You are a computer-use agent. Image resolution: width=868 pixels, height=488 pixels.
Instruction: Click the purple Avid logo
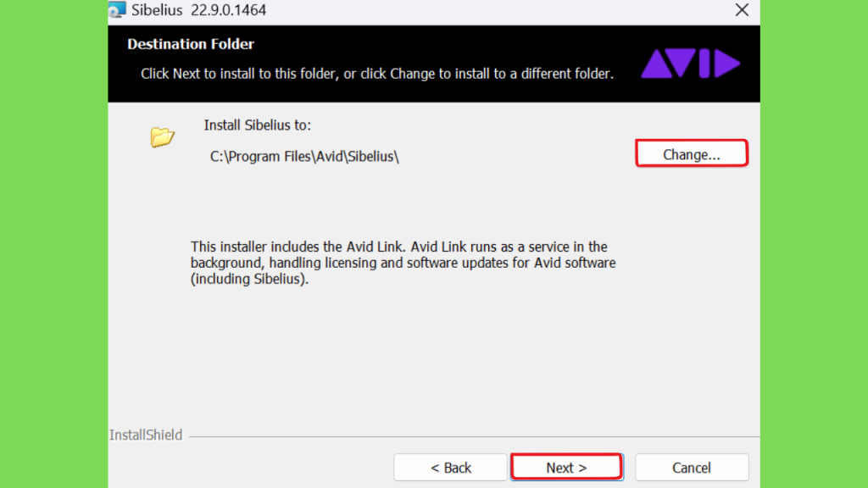point(691,63)
